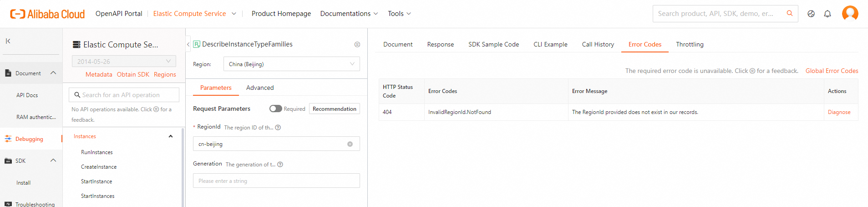Collapse the Instances API group

click(x=171, y=136)
